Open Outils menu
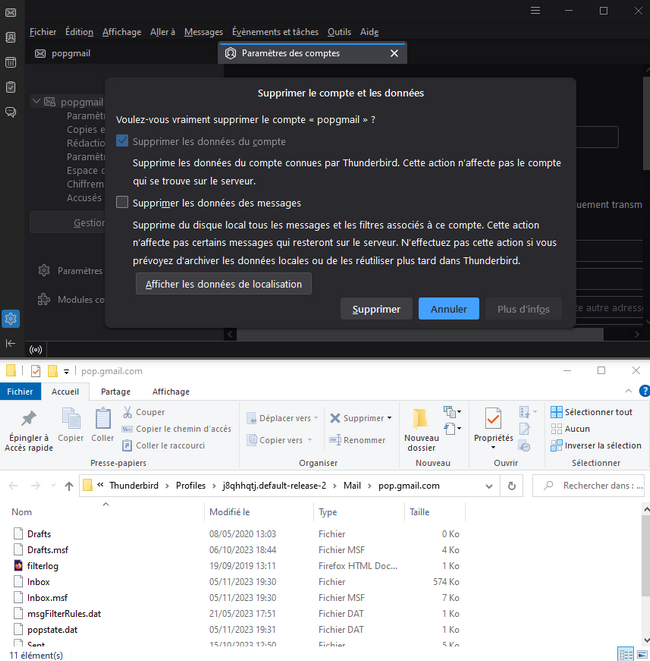This screenshot has width=650, height=661. point(339,32)
